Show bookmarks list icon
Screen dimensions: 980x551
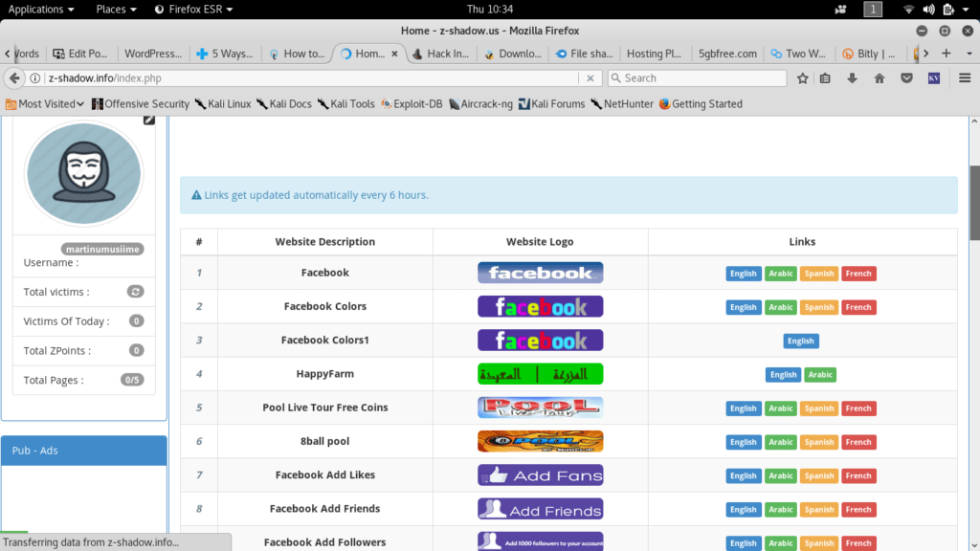(x=825, y=78)
